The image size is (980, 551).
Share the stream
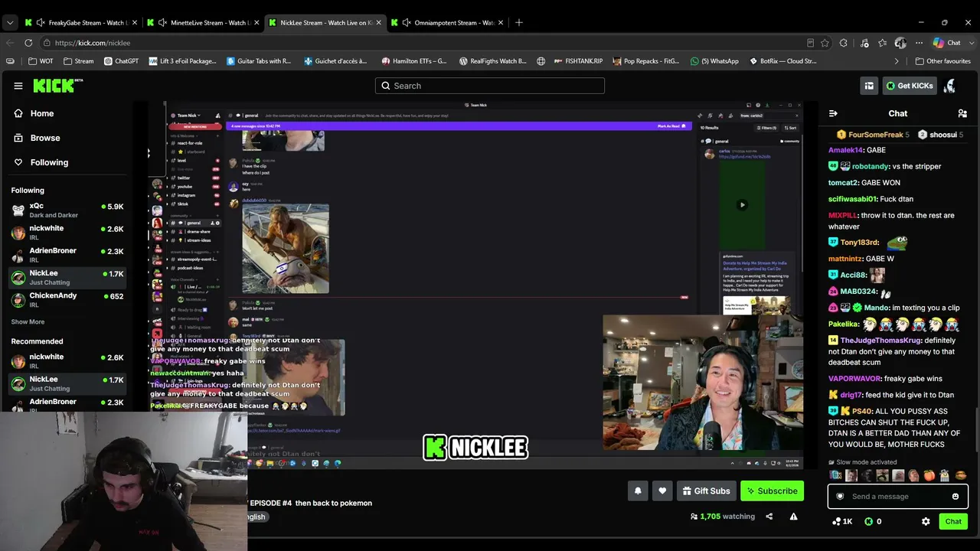pyautogui.click(x=769, y=517)
